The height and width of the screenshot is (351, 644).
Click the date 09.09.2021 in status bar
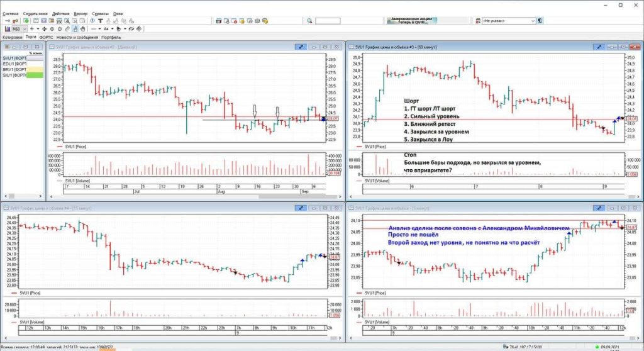pyautogui.click(x=609, y=347)
